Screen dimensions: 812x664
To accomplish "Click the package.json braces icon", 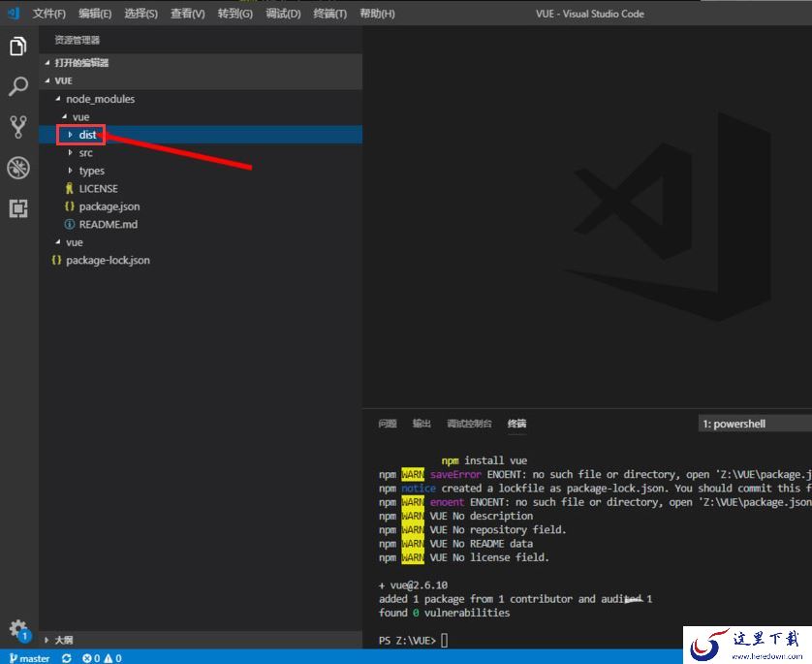I will (70, 206).
